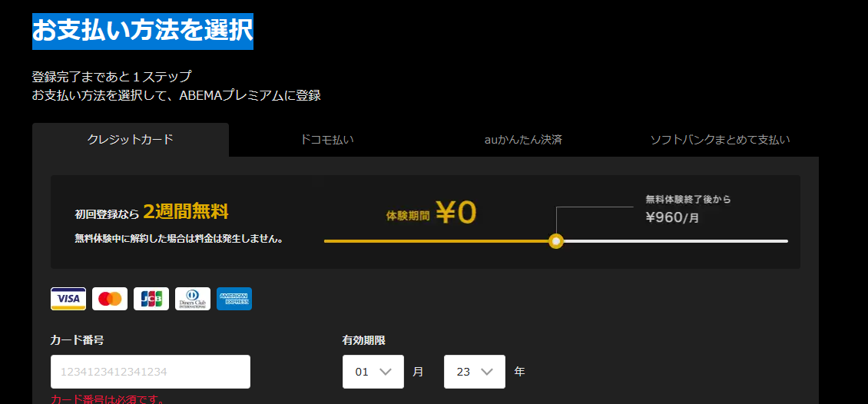Click the 体験期間 ¥0 price text

[431, 213]
